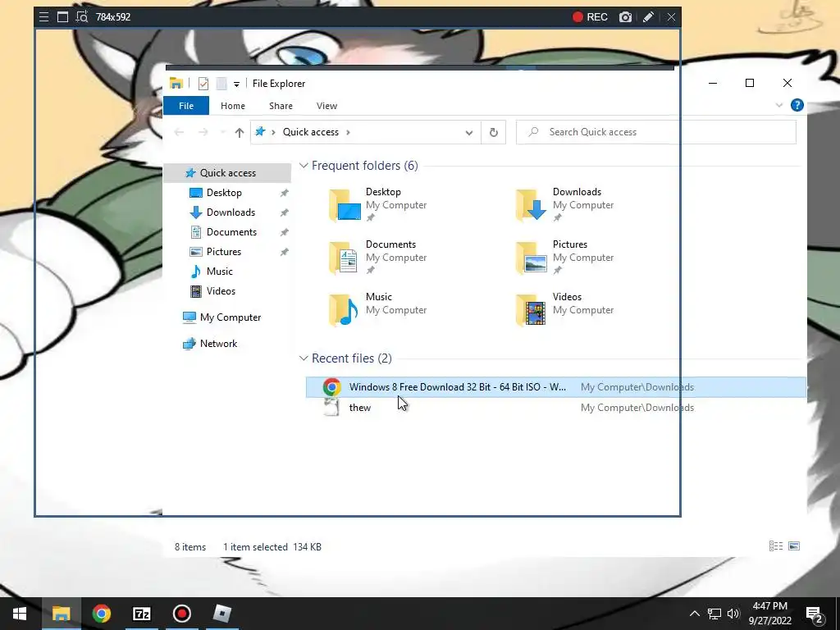The height and width of the screenshot is (630, 840).
Task: Open Customize Quick Access Toolbar dropdown
Action: click(x=236, y=84)
